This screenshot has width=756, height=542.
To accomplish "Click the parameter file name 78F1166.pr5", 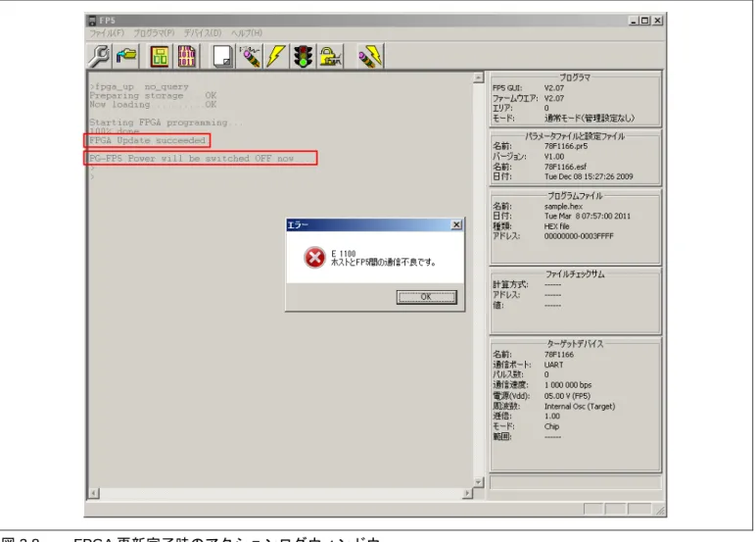I will point(566,146).
